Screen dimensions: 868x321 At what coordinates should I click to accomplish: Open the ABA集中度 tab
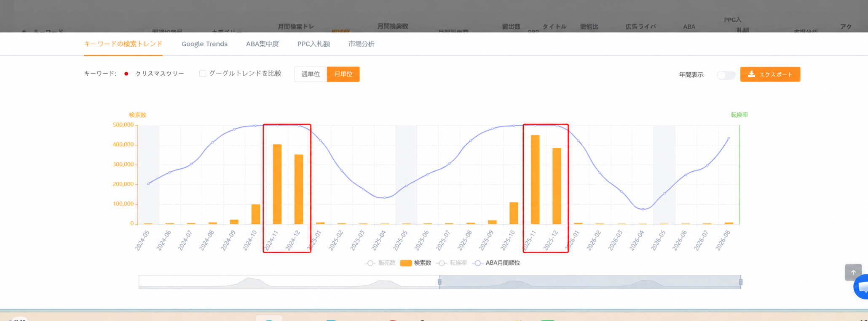point(263,44)
